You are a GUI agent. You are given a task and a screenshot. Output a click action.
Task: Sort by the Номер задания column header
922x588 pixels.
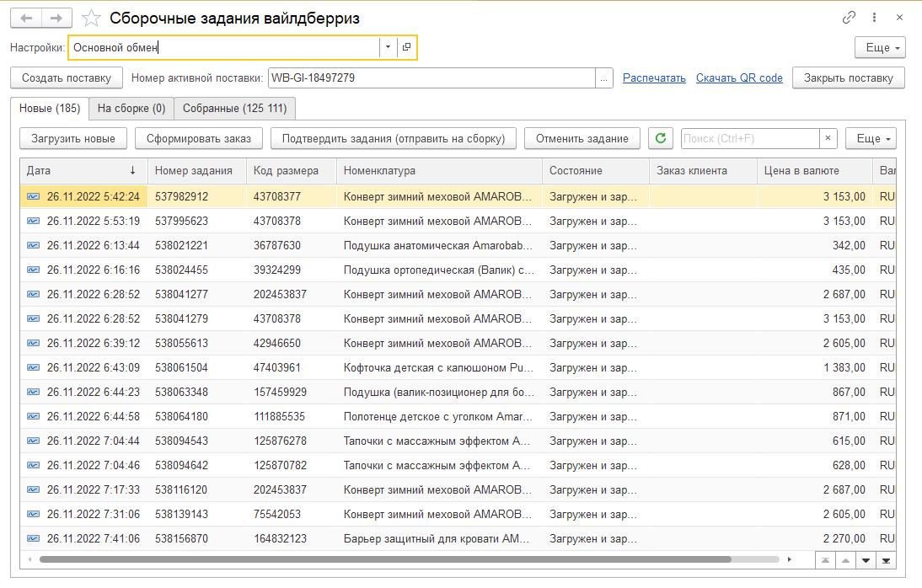197,170
